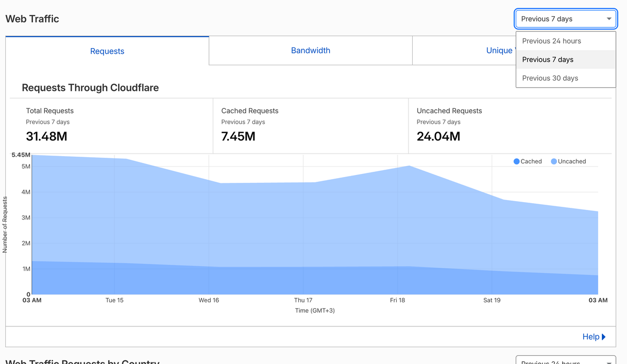Click the Thu 17 axis label
This screenshot has height=364, width=627.
coord(303,300)
